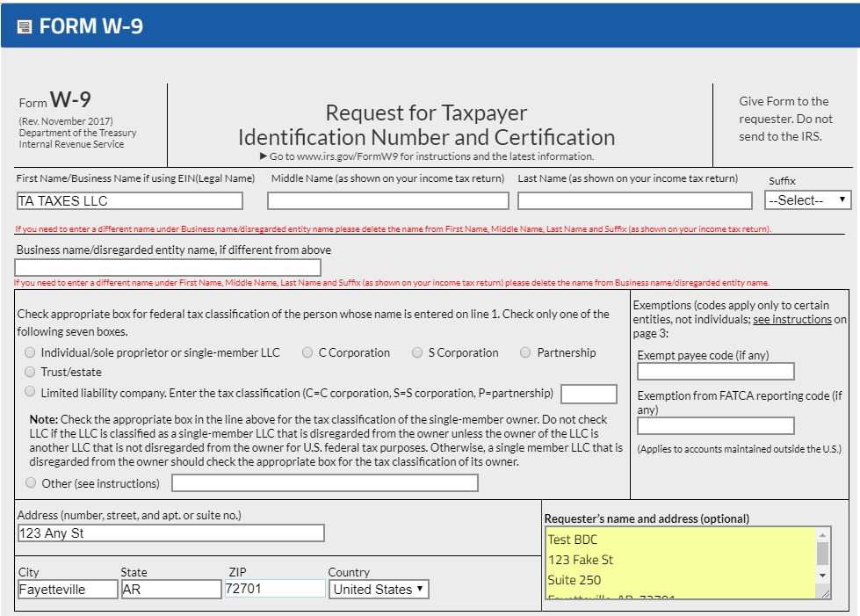Focus the FATCA reporting code exemption field
The height and width of the screenshot is (616, 860).
coord(716,425)
